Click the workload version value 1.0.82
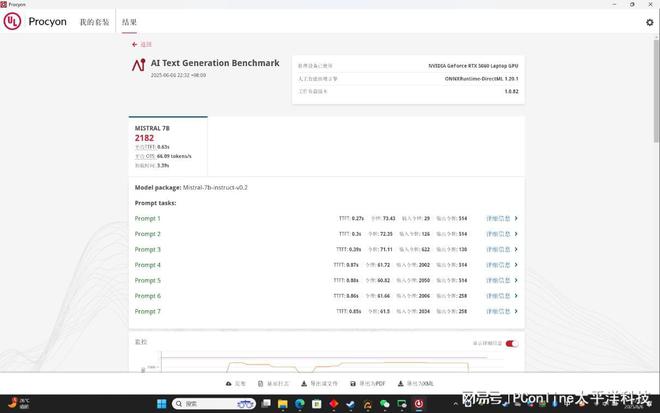The height and width of the screenshot is (413, 660). 511,91
